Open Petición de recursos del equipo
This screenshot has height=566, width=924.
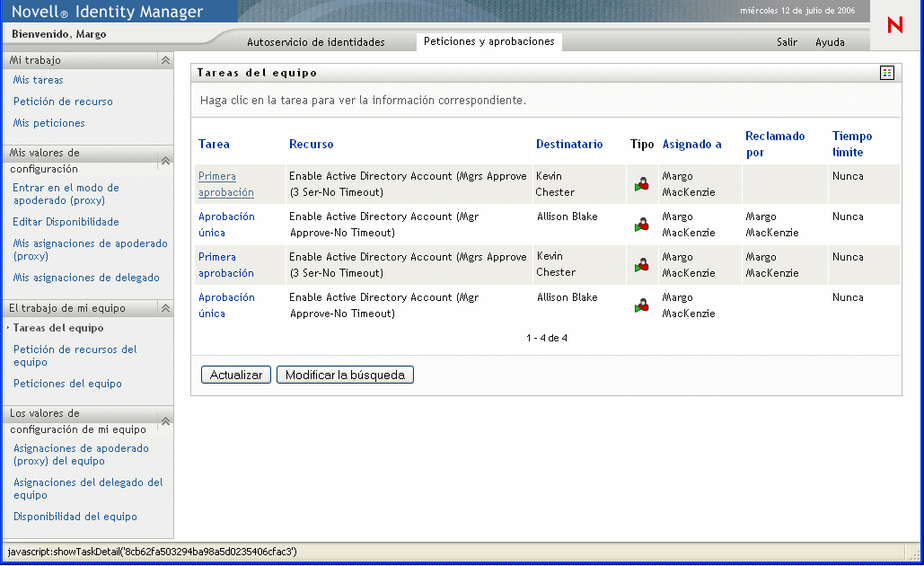75,356
